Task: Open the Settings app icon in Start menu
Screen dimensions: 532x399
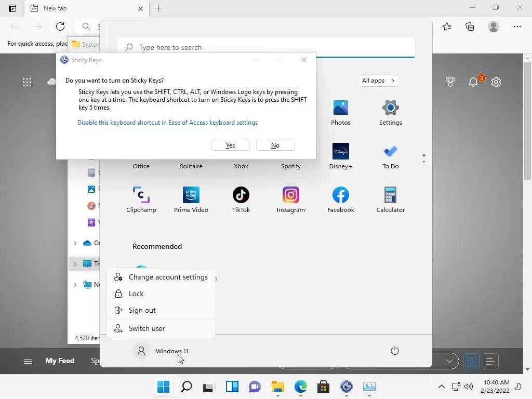Action: (390, 113)
